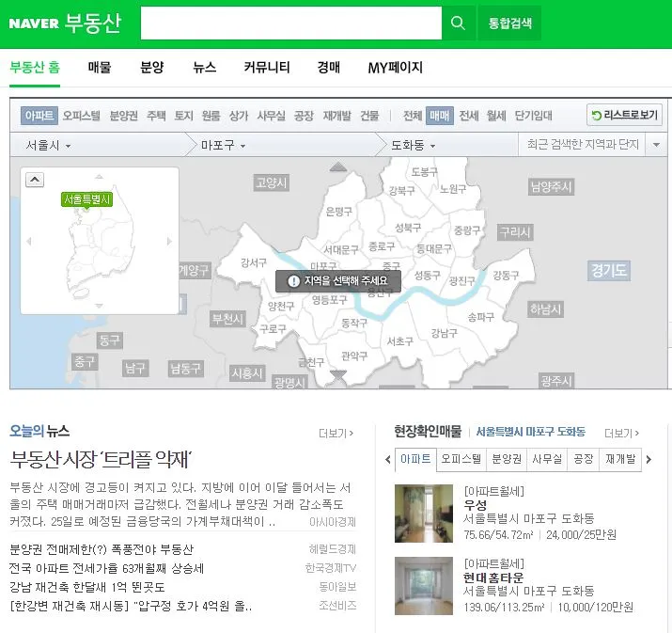Open article 전국 아파트 전세가율 63개월째 상승세

[106, 568]
